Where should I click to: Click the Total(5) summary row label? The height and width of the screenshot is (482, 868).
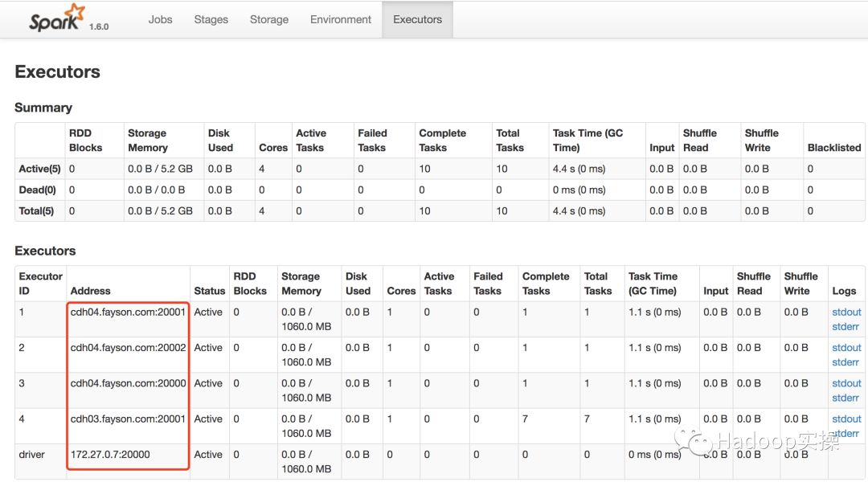pos(36,210)
